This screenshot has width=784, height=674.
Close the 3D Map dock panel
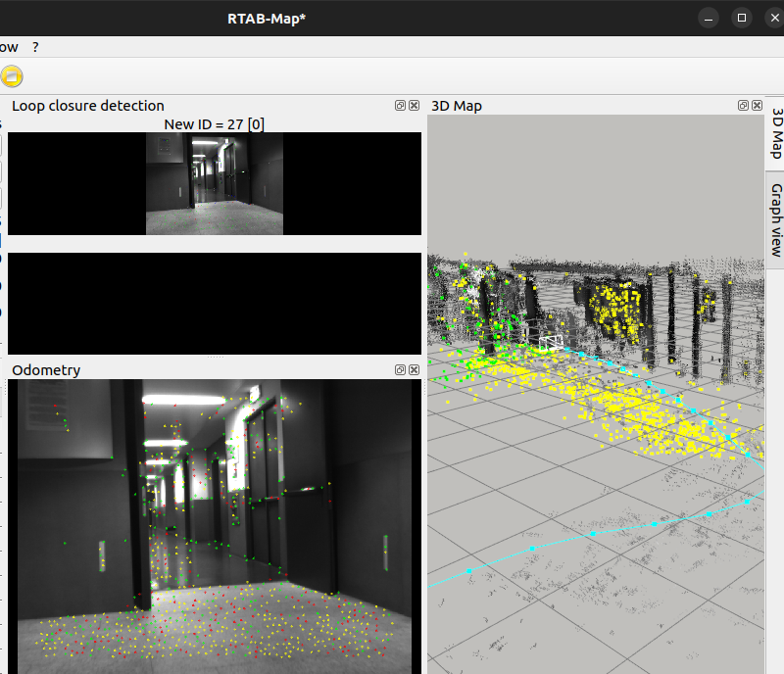757,106
